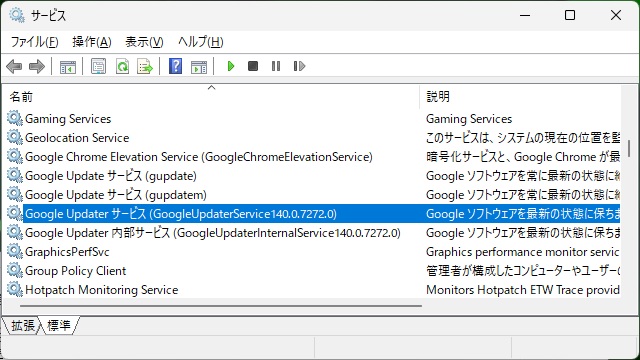640x360 pixels.
Task: Select the Group Policy Client row name
Action: 76,271
